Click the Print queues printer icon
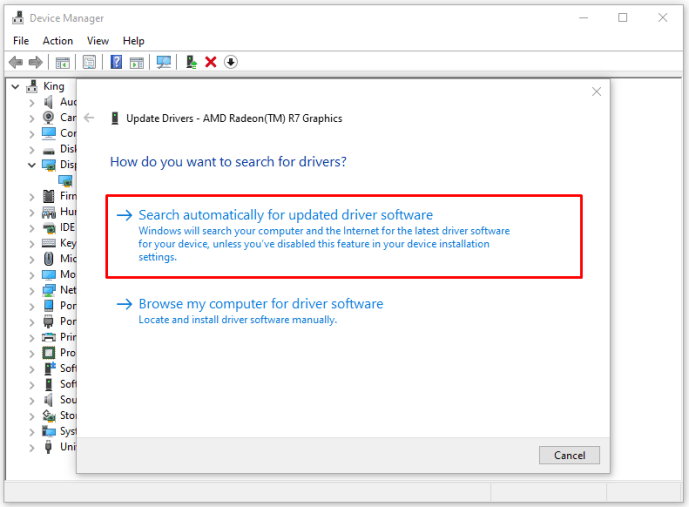Viewport: 689px width, 507px height. (x=48, y=337)
